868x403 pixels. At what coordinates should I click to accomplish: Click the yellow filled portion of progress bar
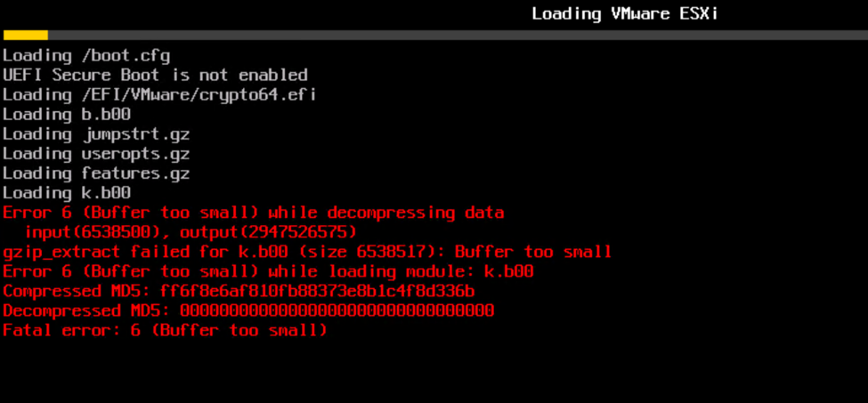click(25, 35)
